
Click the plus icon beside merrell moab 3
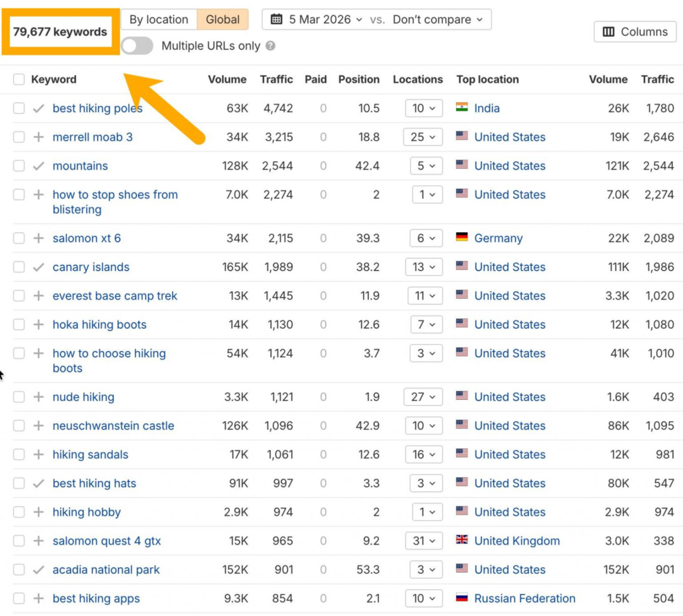(39, 137)
